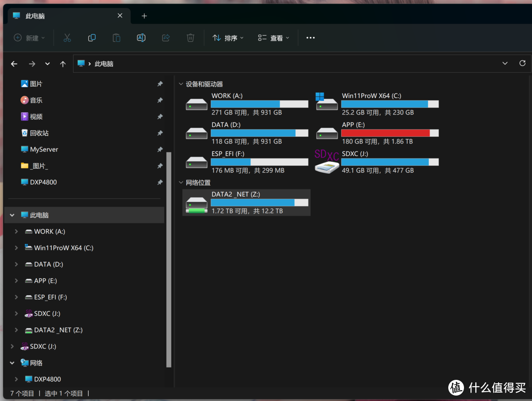Open the new tab plus button

(x=144, y=16)
